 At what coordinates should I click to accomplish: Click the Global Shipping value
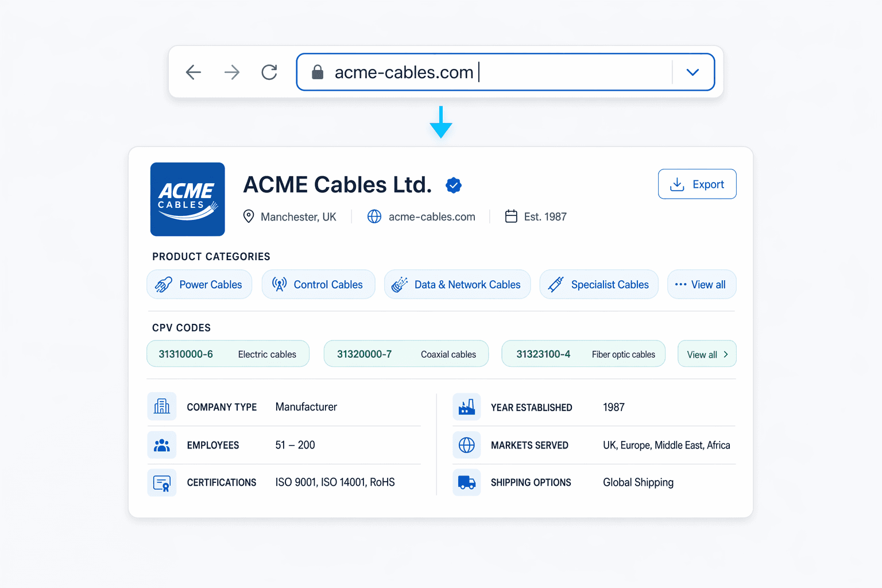pyautogui.click(x=639, y=483)
